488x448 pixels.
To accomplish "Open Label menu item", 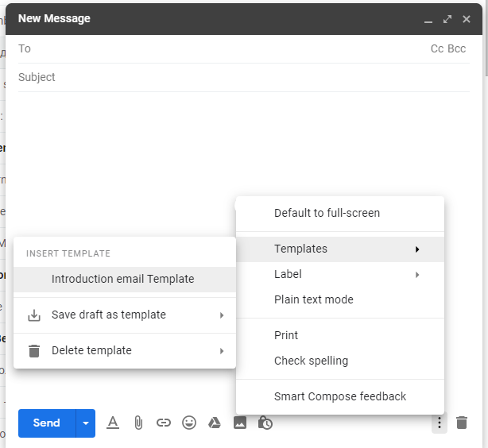I will pyautogui.click(x=340, y=274).
